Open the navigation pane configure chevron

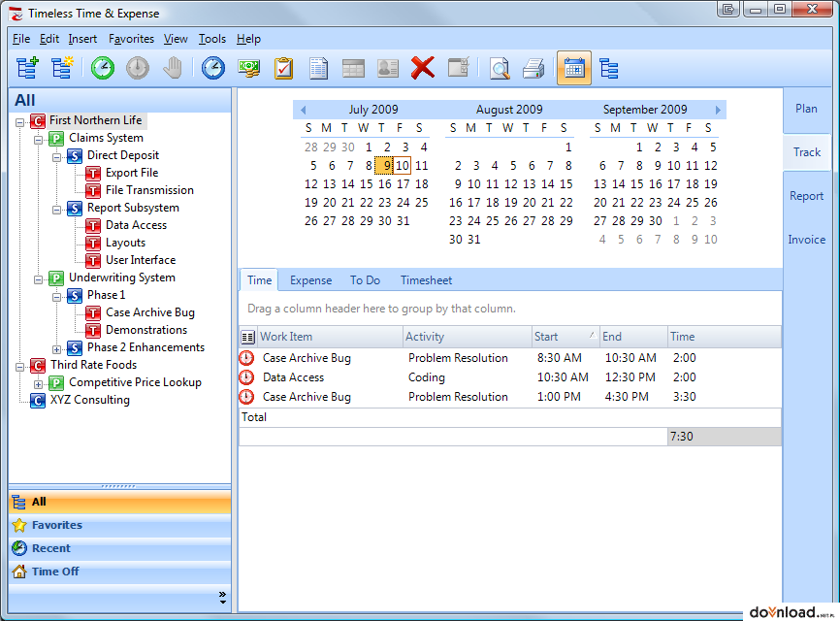tap(222, 598)
